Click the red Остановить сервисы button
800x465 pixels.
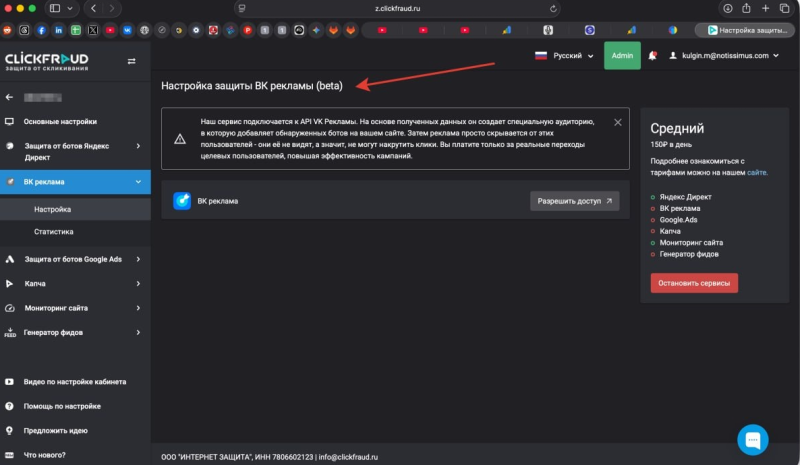[x=694, y=283]
